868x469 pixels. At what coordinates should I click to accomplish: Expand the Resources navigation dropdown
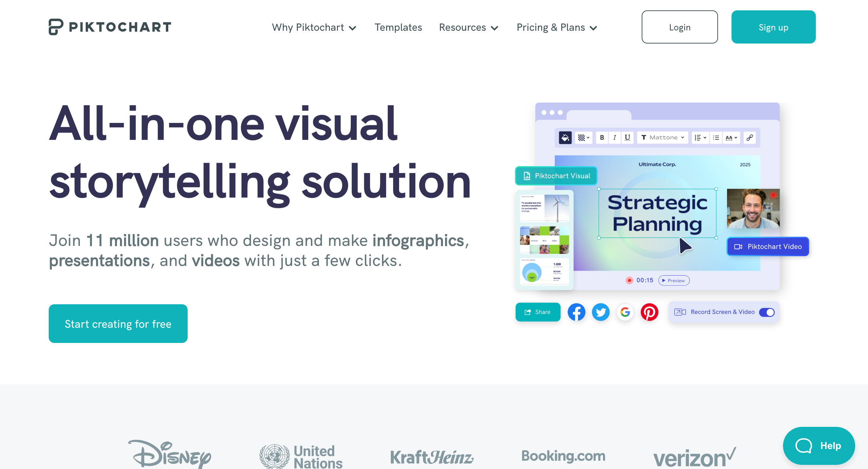point(469,27)
